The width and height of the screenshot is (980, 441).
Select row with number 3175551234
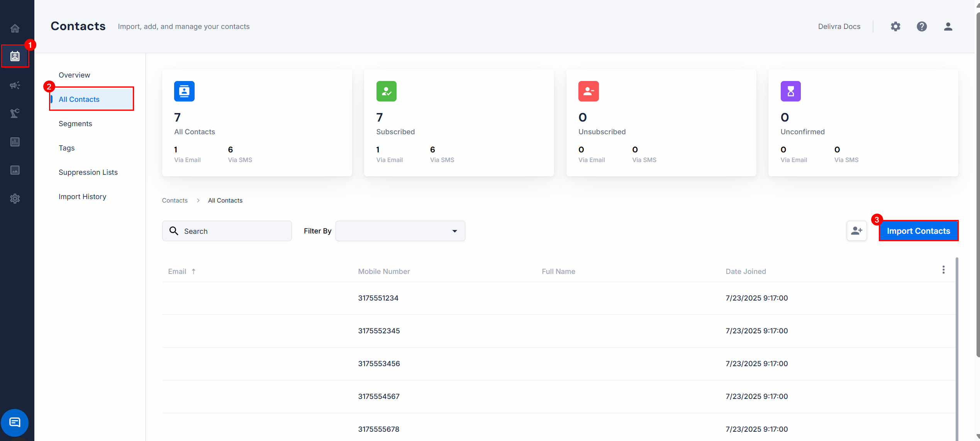(x=558, y=298)
